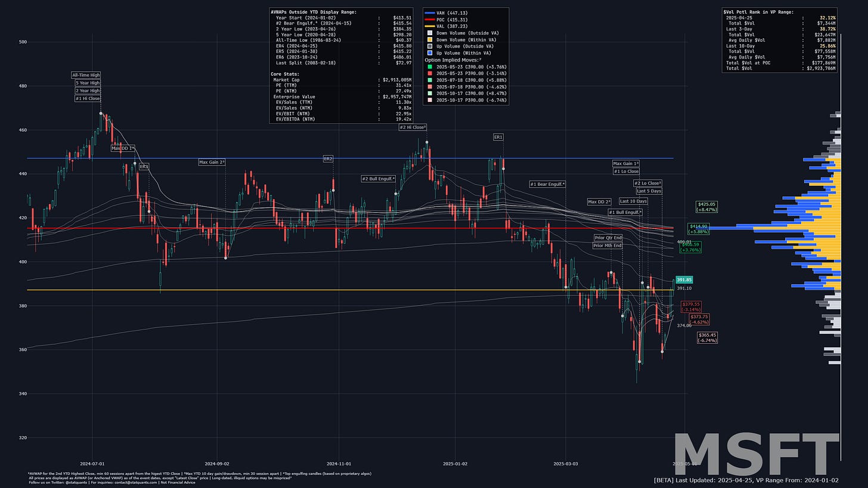Click the #2 Bull Engulf. annotation label
868x488 pixels.
[379, 179]
